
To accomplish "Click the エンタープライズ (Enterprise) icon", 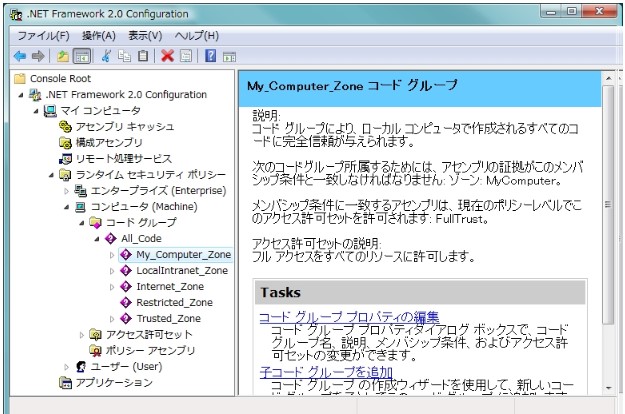I will [81, 190].
